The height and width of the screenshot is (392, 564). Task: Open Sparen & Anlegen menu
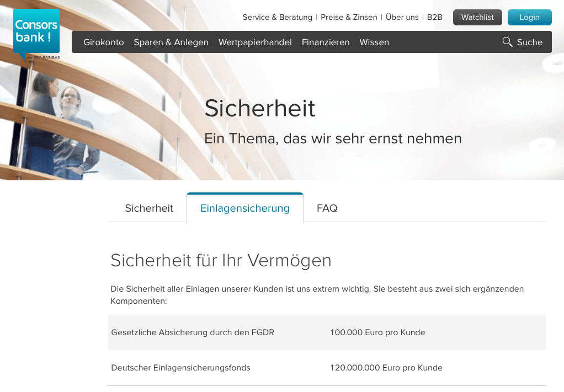(x=171, y=42)
